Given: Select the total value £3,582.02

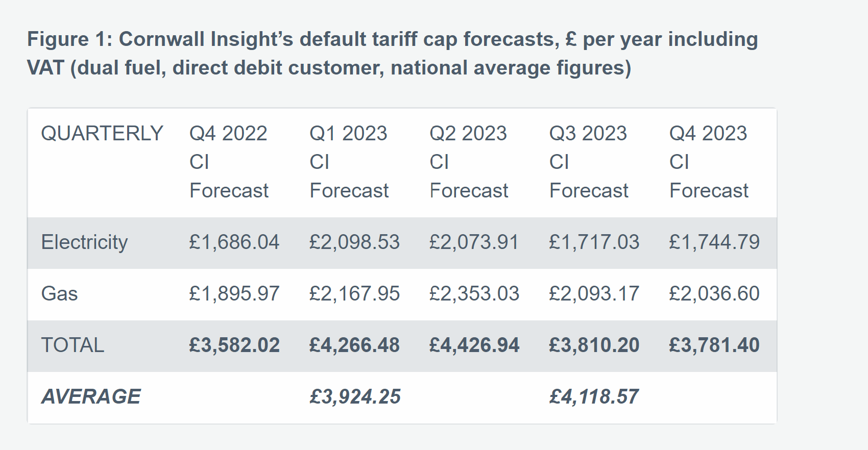Looking at the screenshot, I should [x=234, y=345].
